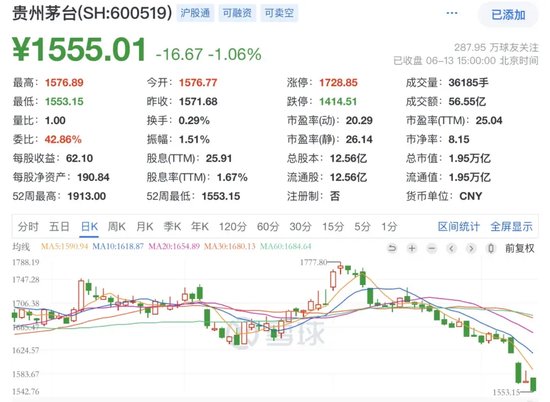
Task: Click the 1777.80 high marker on chart
Action: click(x=313, y=262)
